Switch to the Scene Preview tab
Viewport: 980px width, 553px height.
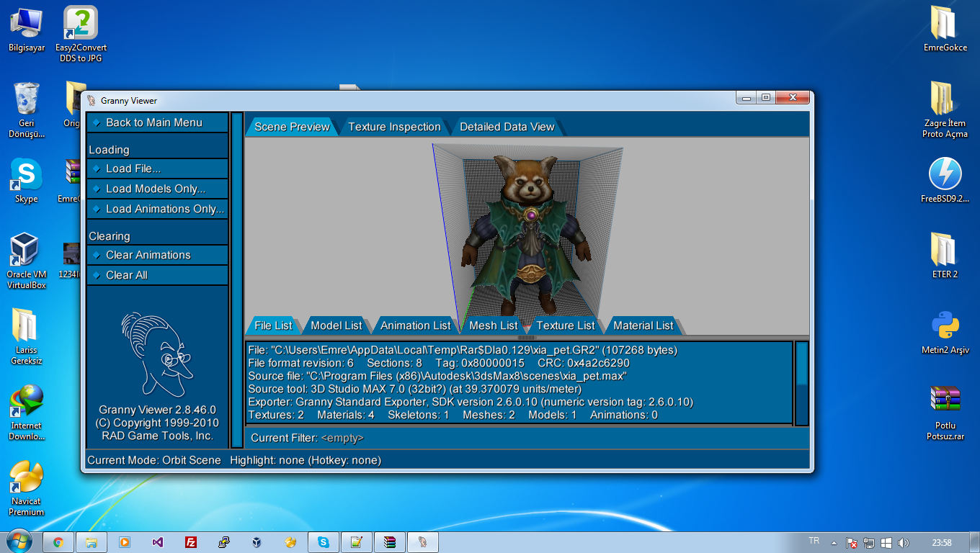coord(292,127)
